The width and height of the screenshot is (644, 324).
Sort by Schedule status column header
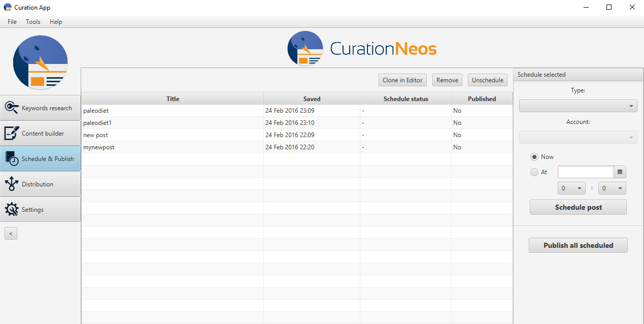point(406,99)
